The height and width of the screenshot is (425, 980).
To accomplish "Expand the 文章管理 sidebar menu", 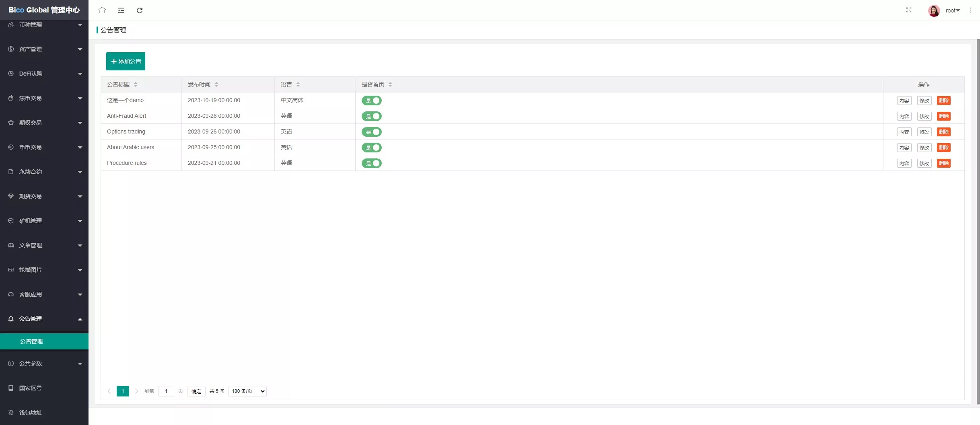I will (x=44, y=245).
